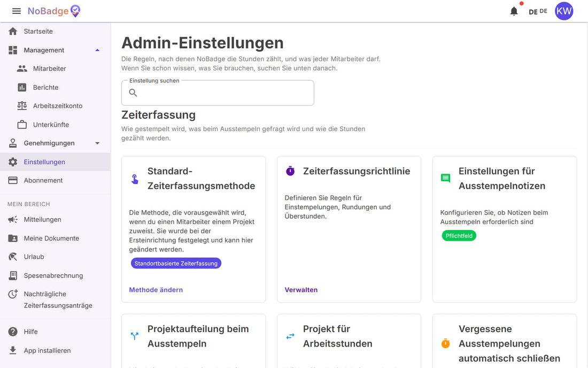Click the Mitteilungen megaphone icon
Image resolution: width=588 pixels, height=368 pixels.
point(13,219)
